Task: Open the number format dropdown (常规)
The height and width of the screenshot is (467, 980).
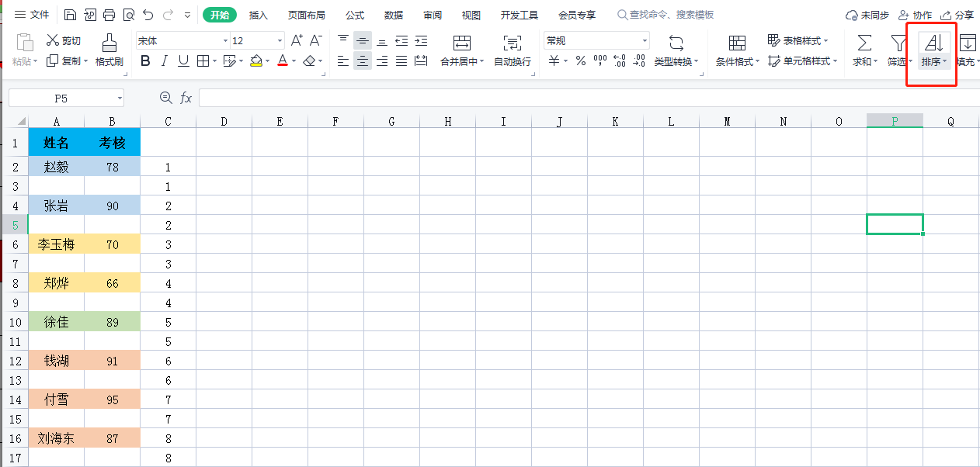Action: click(645, 41)
